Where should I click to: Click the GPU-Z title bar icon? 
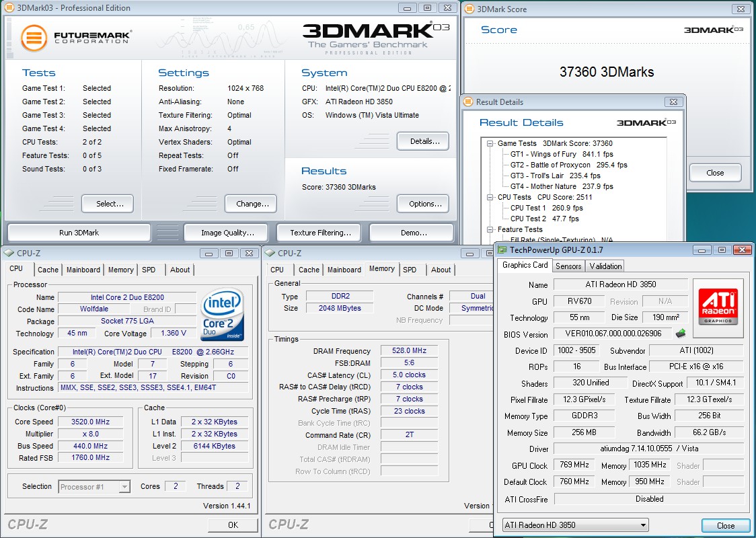502,249
